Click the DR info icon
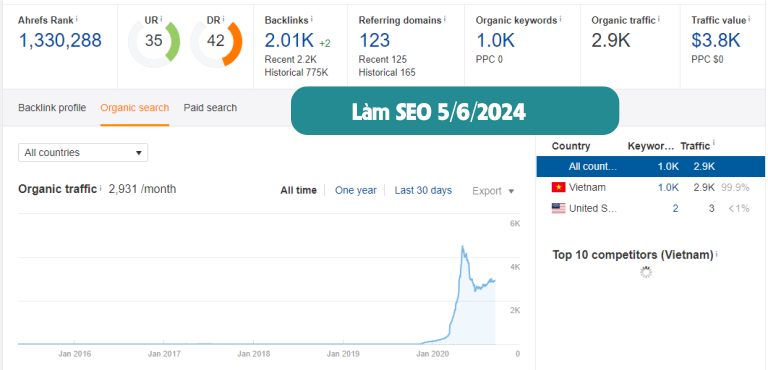 pos(223,19)
